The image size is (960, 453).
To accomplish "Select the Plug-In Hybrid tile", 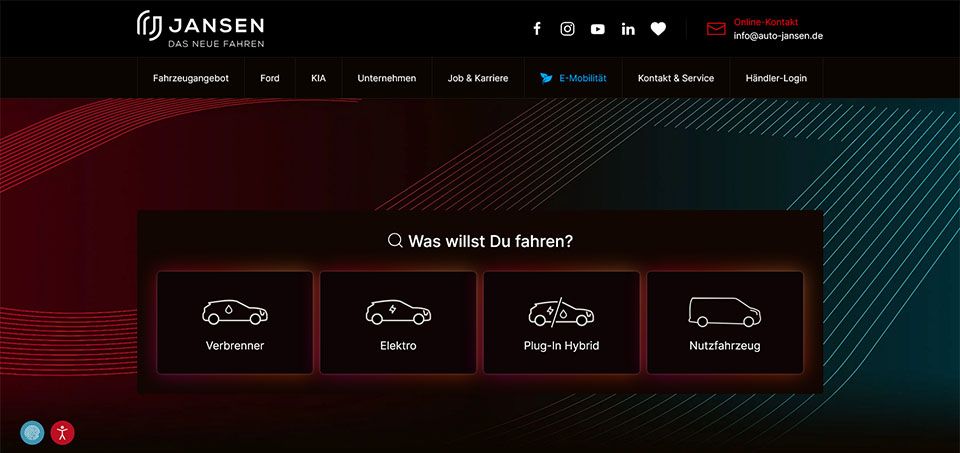I will [561, 323].
